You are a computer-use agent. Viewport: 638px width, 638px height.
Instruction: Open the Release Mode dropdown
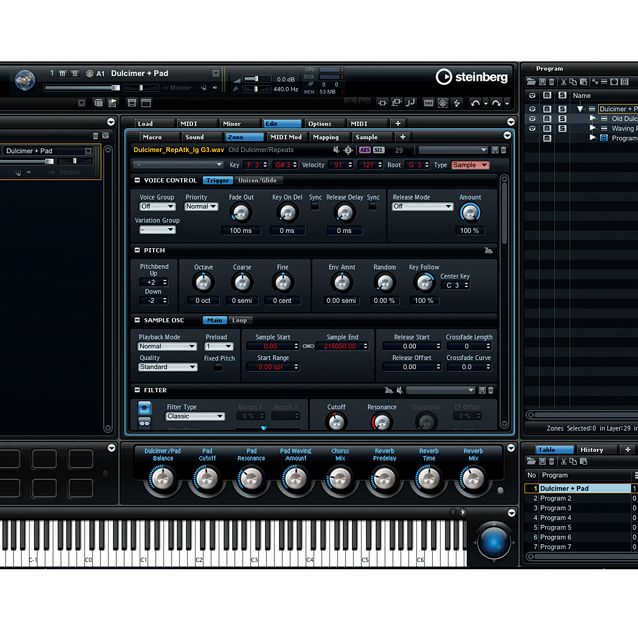point(422,207)
